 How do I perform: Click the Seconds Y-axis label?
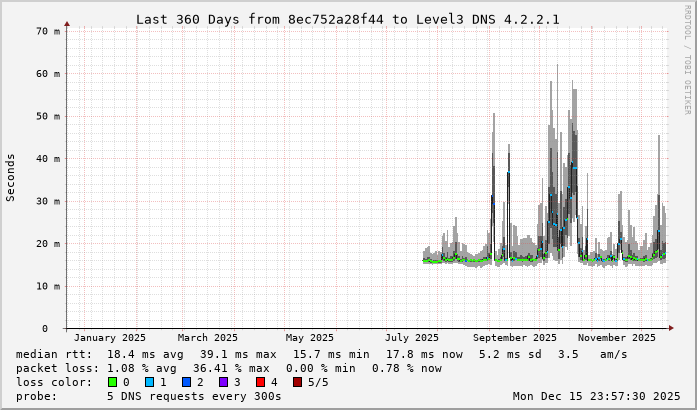coord(11,178)
